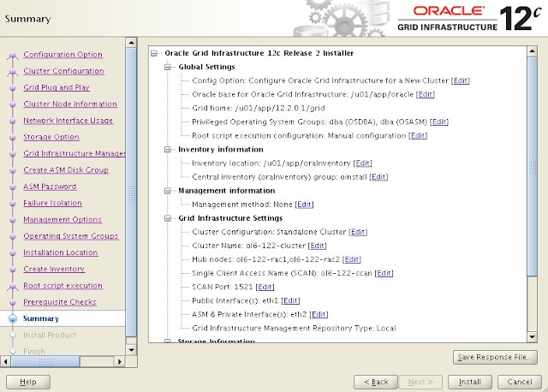The image size is (548, 392).
Task: Click the steps panel scroll-up arrow
Action: 131,43
